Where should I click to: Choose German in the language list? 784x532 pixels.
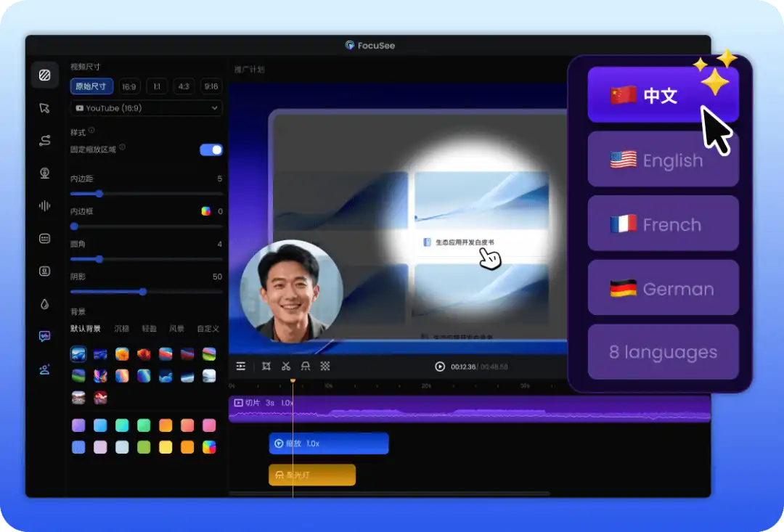click(663, 288)
